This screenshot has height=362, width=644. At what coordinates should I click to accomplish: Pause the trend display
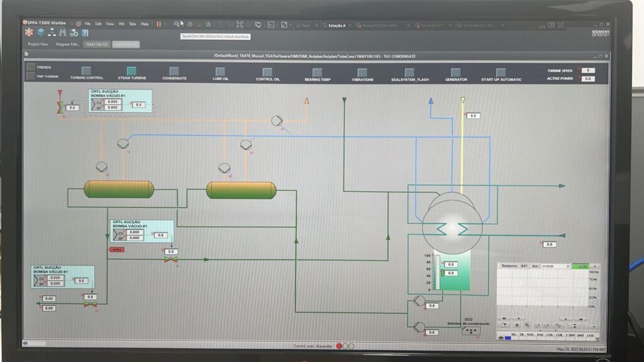[x=517, y=325]
